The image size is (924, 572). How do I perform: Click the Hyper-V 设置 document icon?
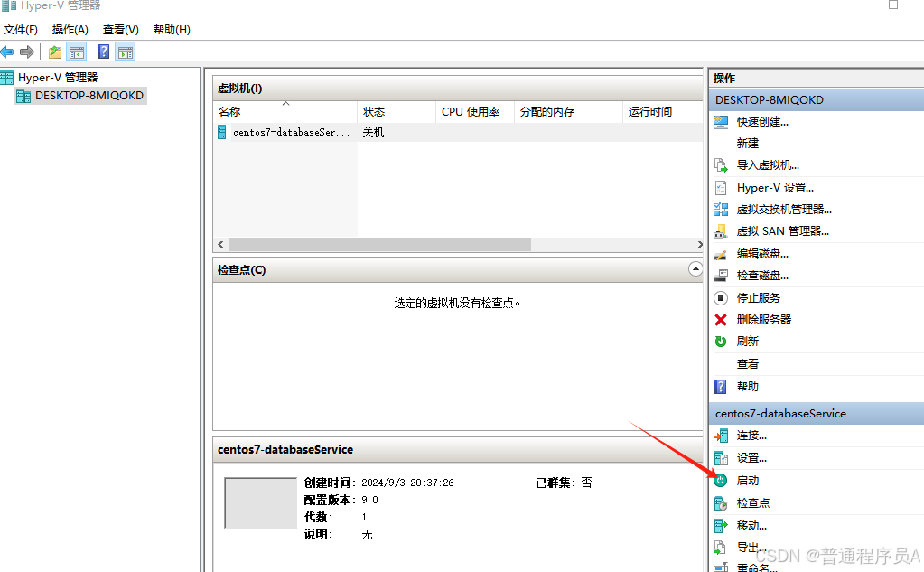(721, 188)
